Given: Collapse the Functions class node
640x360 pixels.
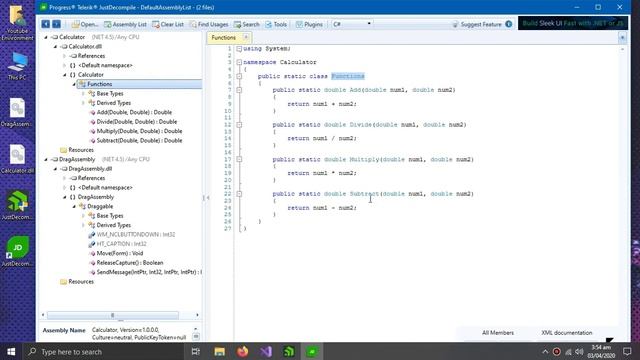Looking at the screenshot, I should tap(74, 84).
